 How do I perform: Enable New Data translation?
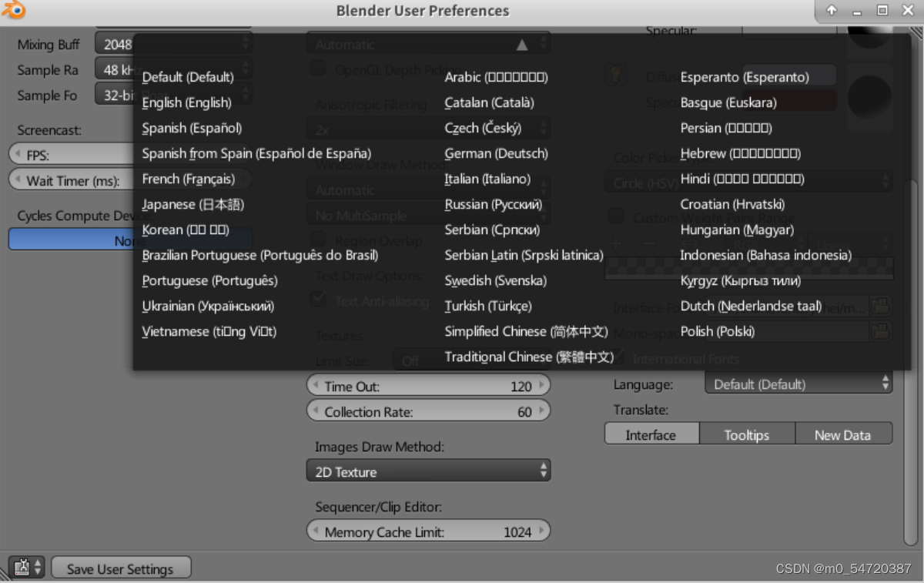844,434
